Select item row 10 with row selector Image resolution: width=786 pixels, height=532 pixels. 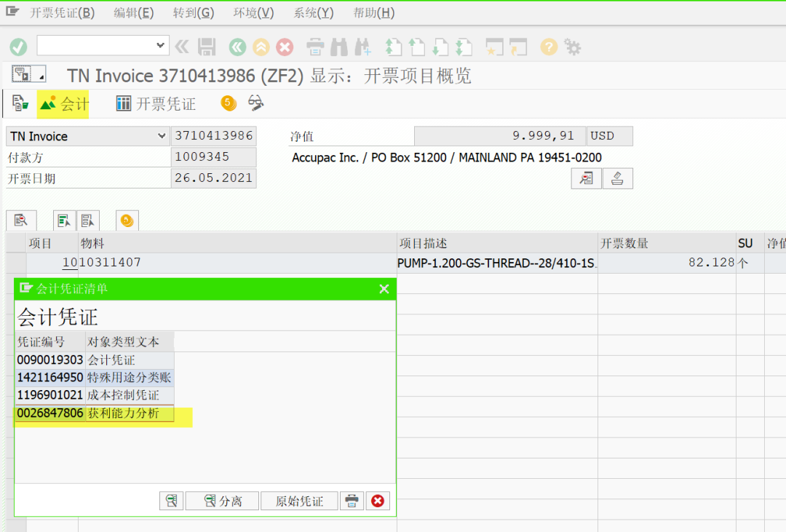(x=16, y=263)
